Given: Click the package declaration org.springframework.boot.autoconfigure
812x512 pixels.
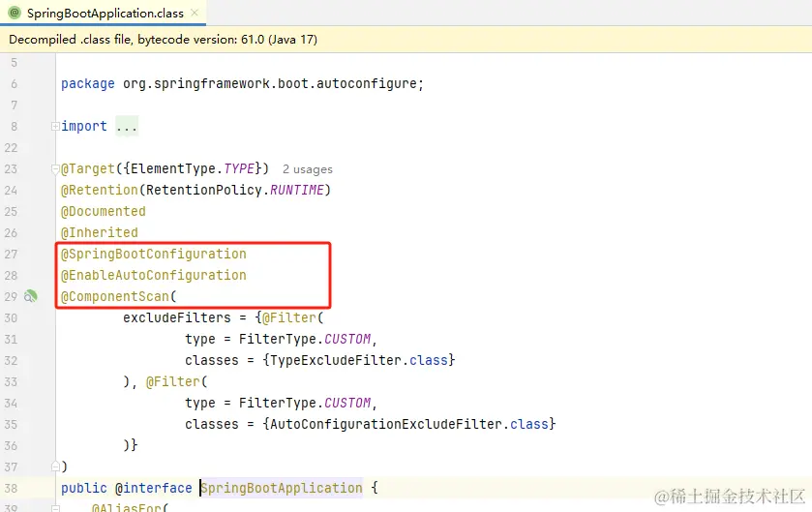Looking at the screenshot, I should click(x=270, y=84).
